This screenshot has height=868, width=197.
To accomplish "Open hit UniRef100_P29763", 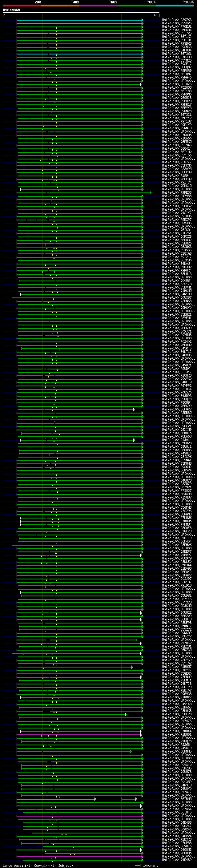I will pos(177,20).
